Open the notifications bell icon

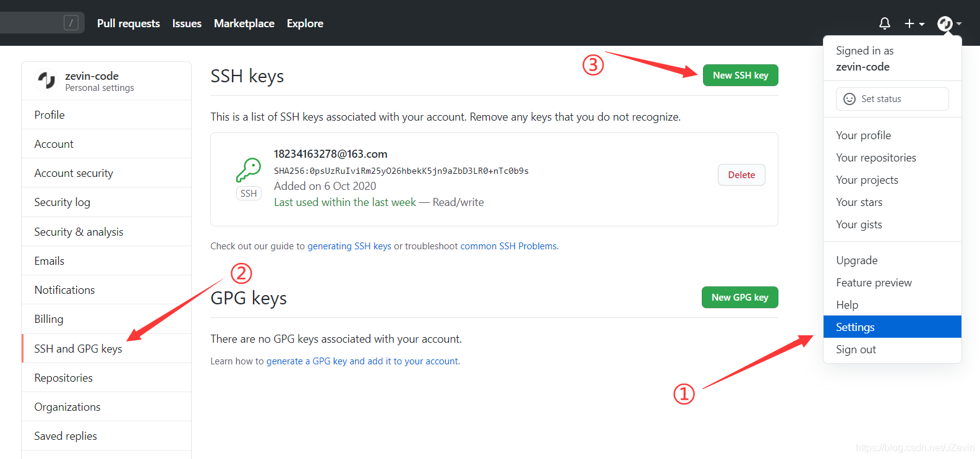pyautogui.click(x=885, y=24)
